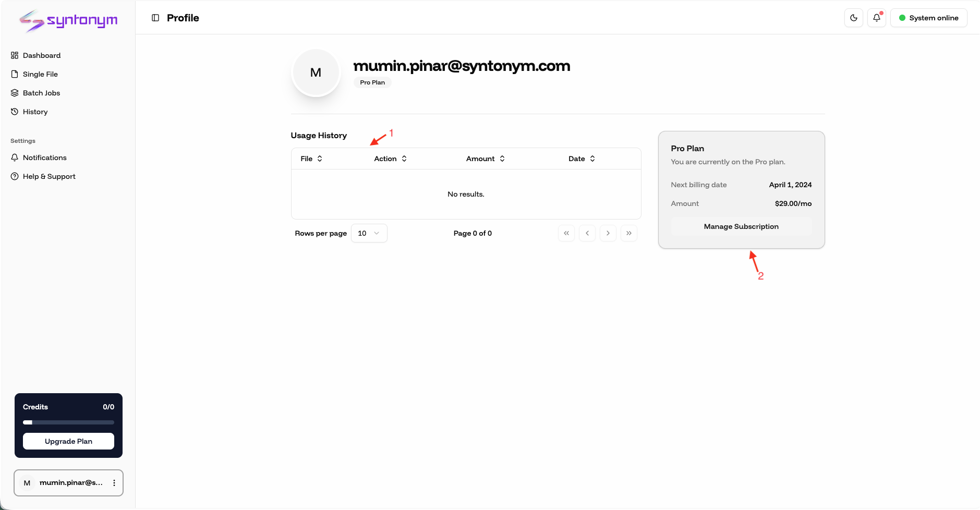Screen dimensions: 980x510
Task: Open Dashboard from the sidebar
Action: tap(42, 55)
